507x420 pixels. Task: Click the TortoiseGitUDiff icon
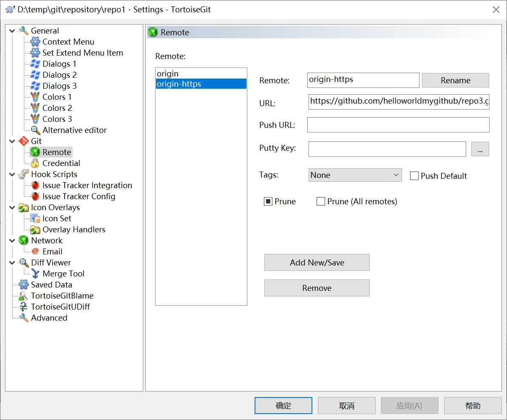tap(24, 307)
